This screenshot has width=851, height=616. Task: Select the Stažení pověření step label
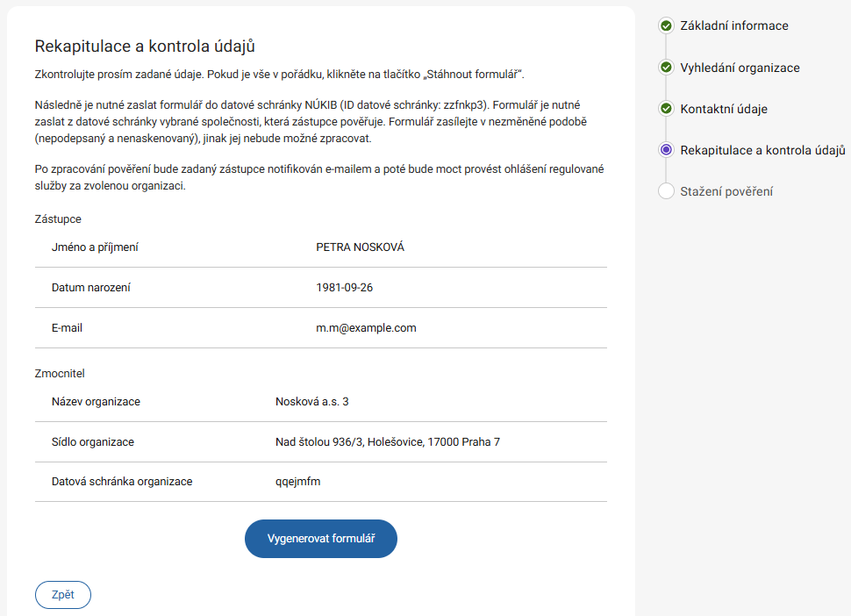tap(726, 191)
